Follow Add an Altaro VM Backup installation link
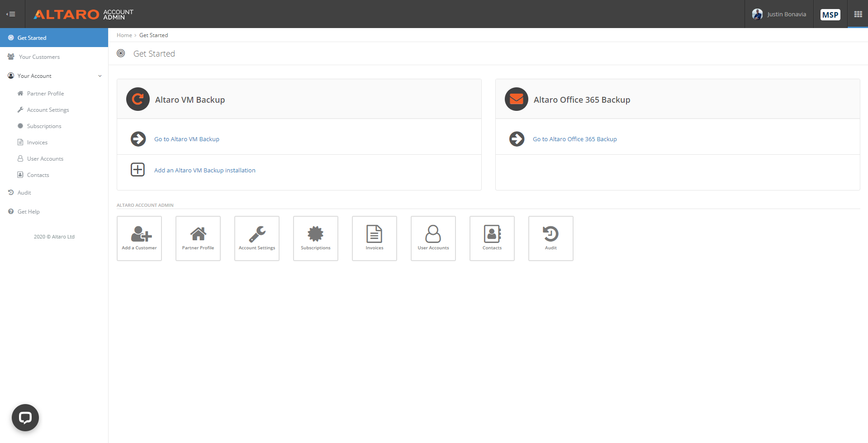 coord(204,170)
